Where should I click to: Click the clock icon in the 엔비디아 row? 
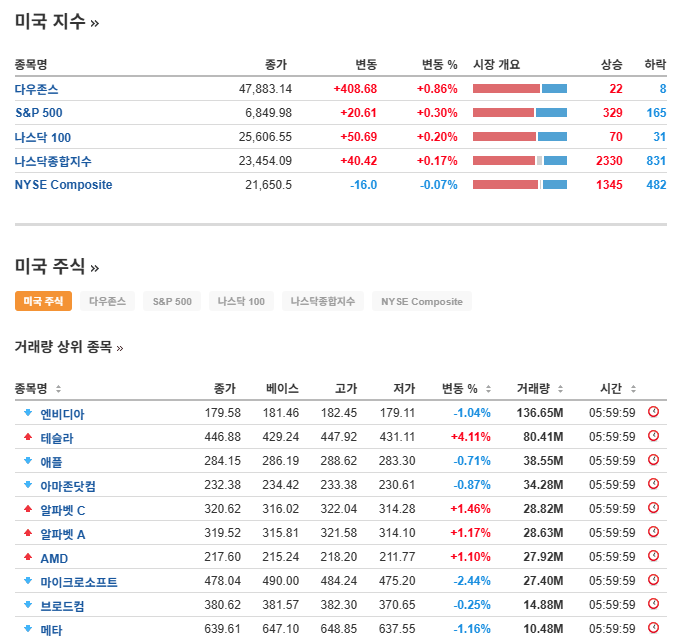(653, 412)
